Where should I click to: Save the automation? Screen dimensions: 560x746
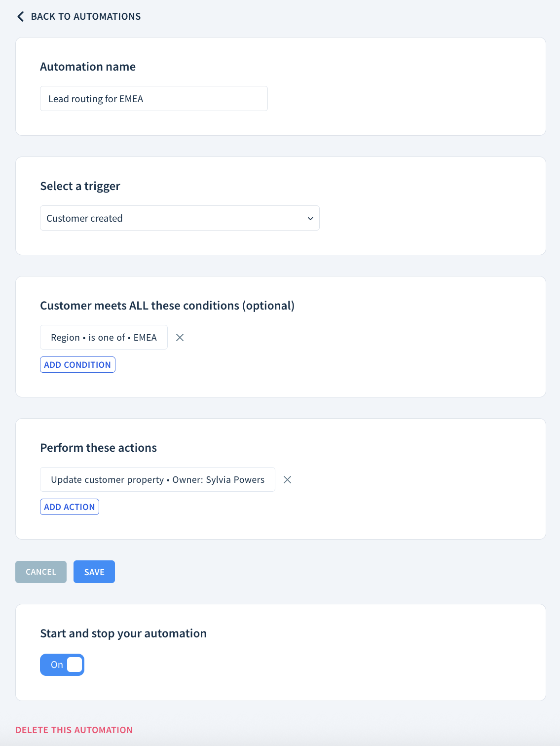[x=94, y=571]
